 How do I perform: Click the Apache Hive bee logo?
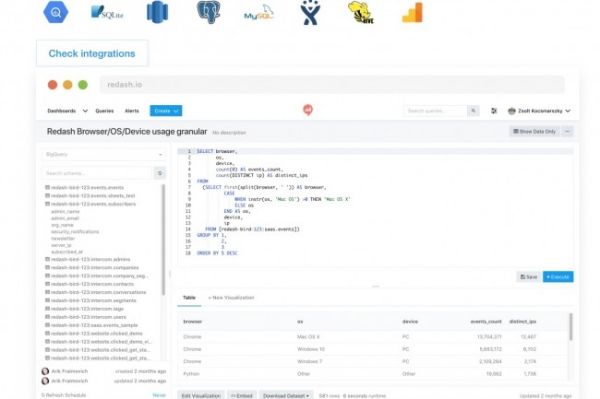(x=360, y=13)
